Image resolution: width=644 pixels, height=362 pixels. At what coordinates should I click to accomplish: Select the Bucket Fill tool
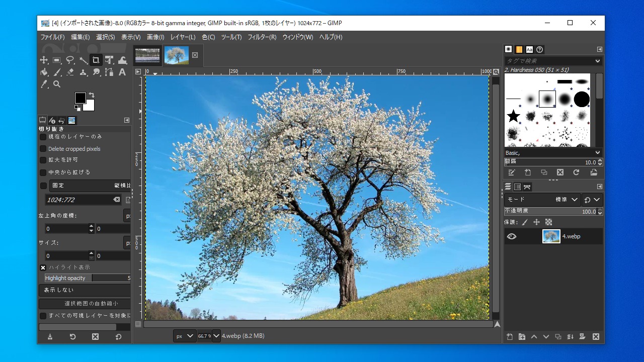[44, 72]
